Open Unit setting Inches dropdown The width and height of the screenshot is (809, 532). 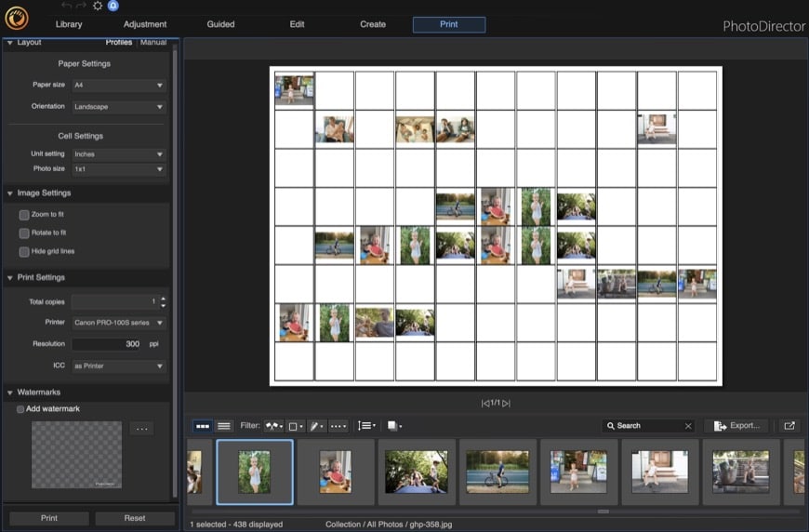(119, 154)
